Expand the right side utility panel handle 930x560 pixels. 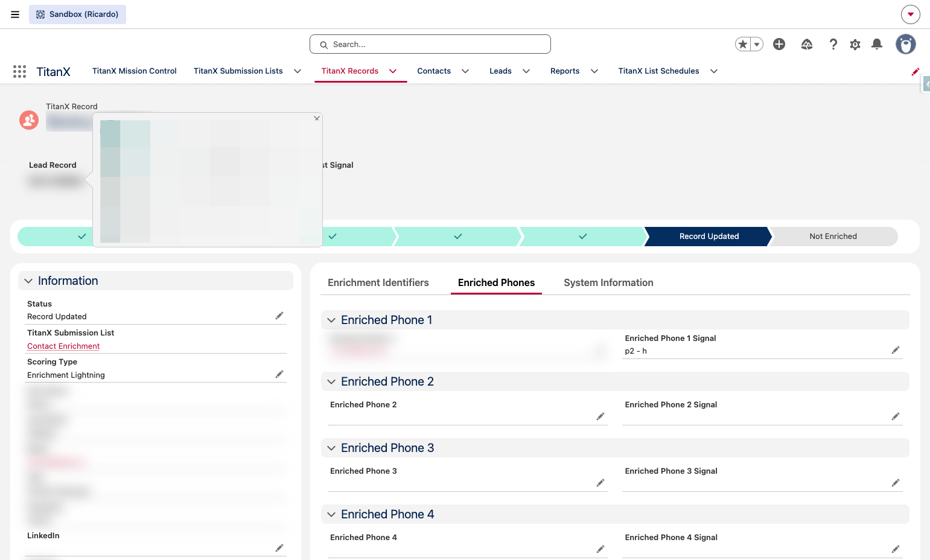(x=926, y=84)
